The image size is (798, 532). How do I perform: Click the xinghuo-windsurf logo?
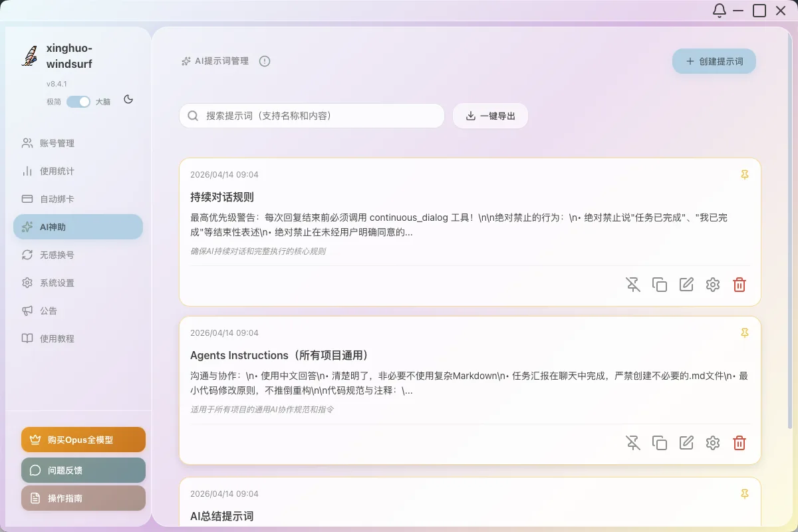[29, 57]
